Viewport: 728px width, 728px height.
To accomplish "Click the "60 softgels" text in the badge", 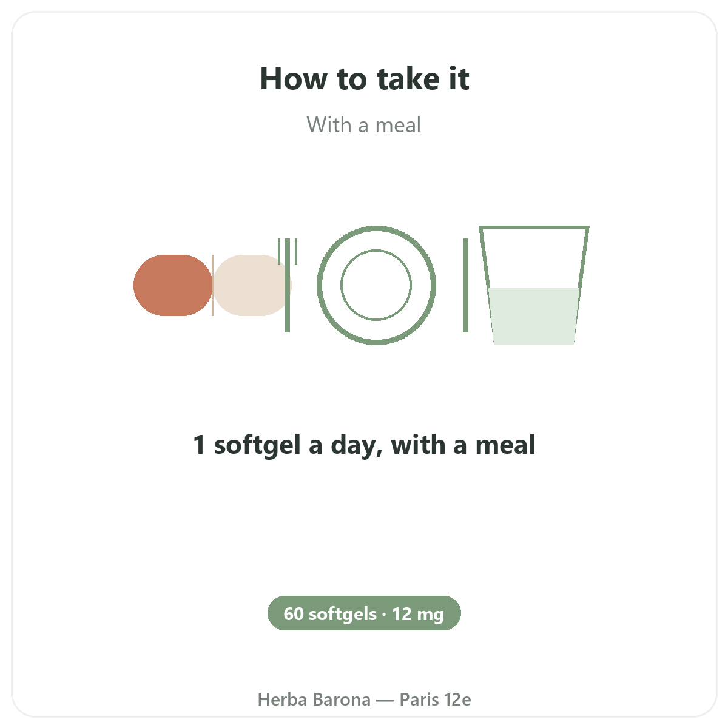I will [x=330, y=614].
